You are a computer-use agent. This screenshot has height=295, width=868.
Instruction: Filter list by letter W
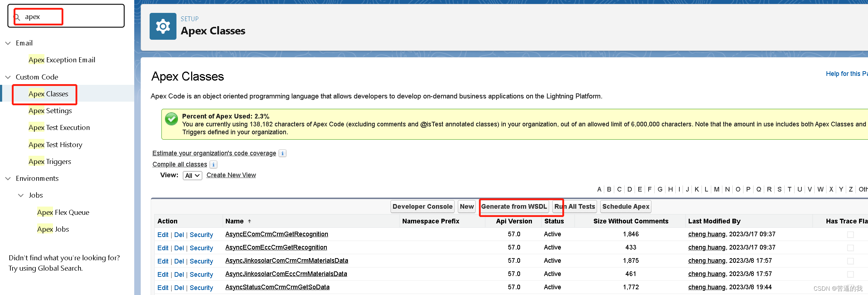click(x=820, y=189)
